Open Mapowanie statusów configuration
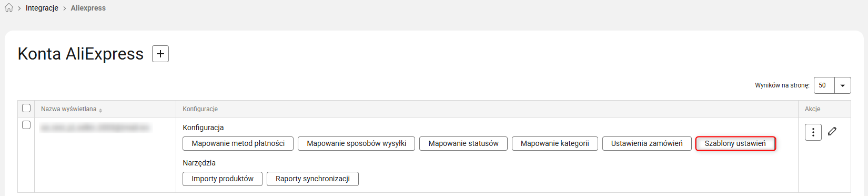Screen dimensions: 868x196 click(x=463, y=143)
